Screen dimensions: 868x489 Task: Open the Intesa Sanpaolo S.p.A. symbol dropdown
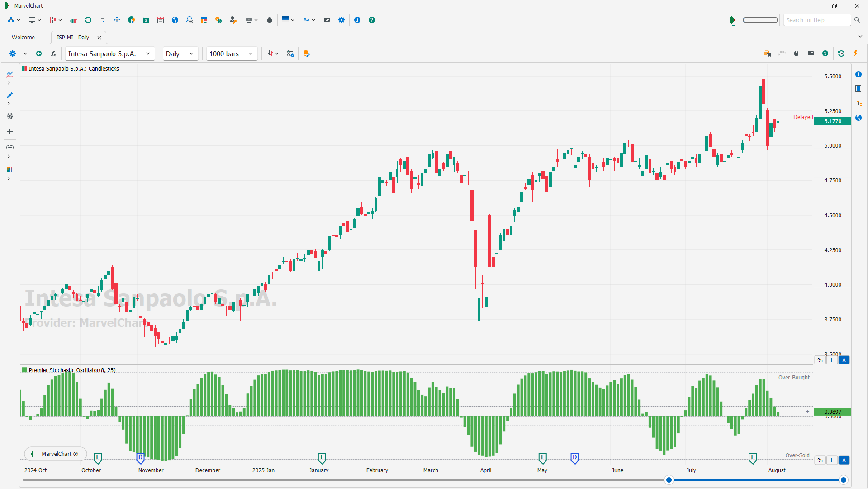110,53
